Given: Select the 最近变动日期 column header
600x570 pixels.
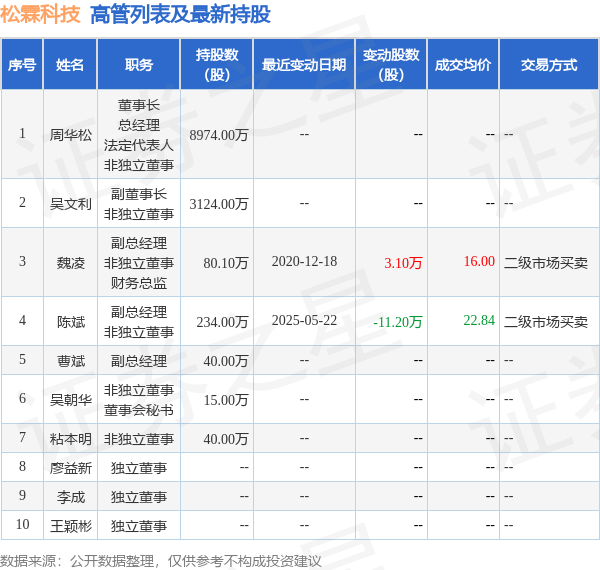Looking at the screenshot, I should pos(304,65).
